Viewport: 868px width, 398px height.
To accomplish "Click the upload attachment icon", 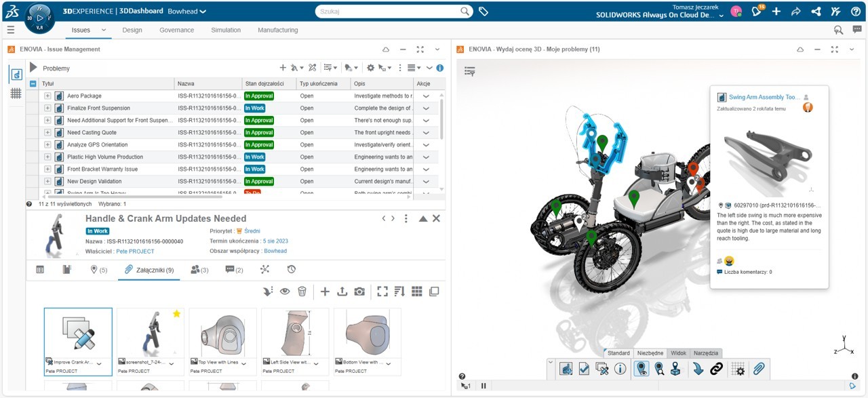I will [342, 291].
